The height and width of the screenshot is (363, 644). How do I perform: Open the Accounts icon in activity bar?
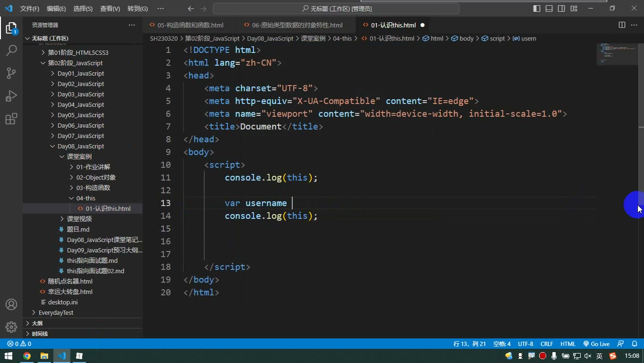[x=11, y=304]
